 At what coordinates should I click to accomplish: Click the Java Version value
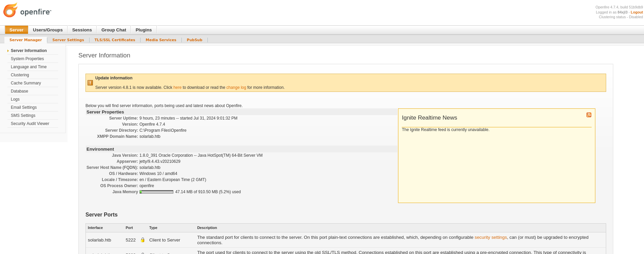201,155
